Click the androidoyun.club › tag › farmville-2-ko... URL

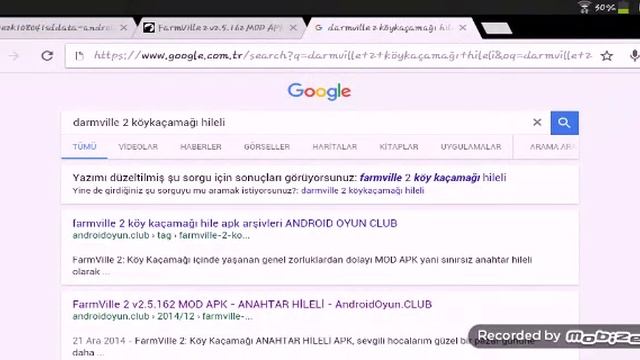click(x=161, y=236)
